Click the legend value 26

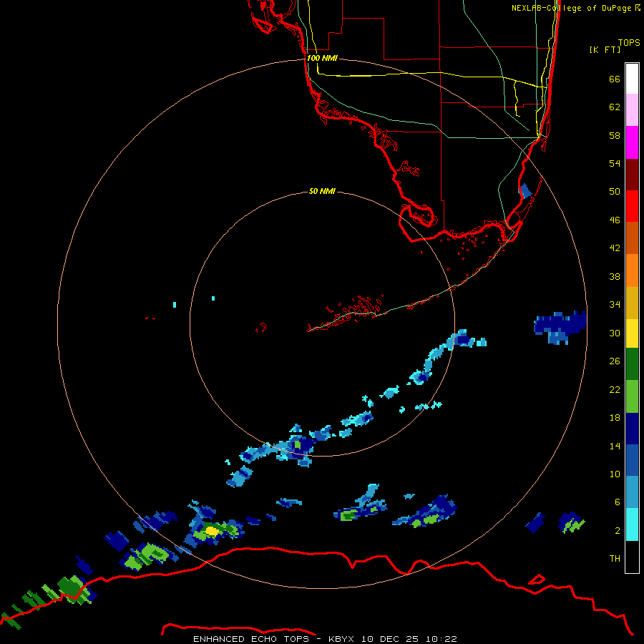tap(615, 361)
